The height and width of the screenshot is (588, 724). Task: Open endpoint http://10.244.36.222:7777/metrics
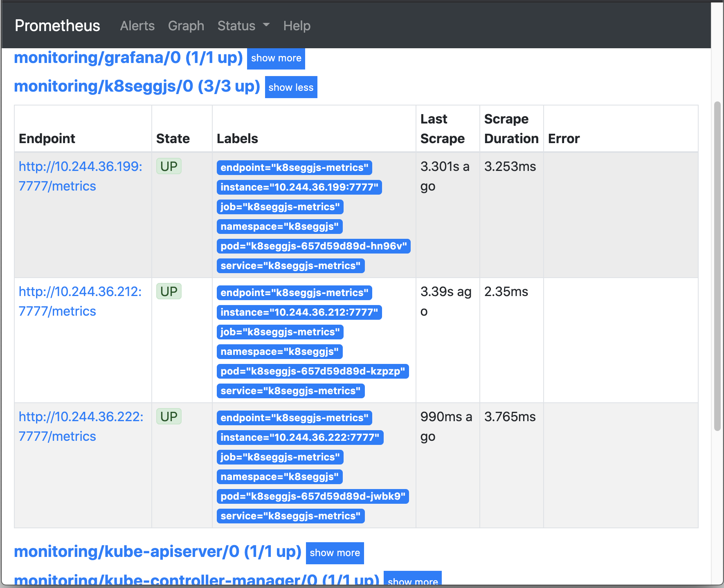[81, 426]
